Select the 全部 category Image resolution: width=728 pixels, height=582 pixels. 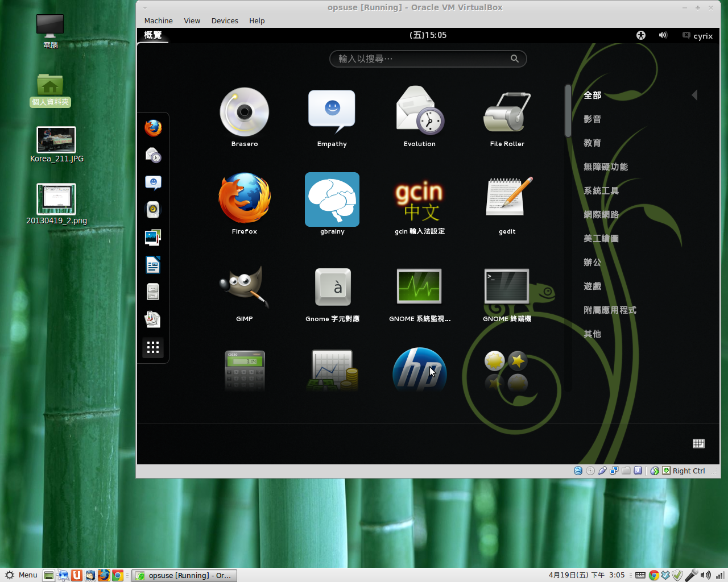[593, 95]
